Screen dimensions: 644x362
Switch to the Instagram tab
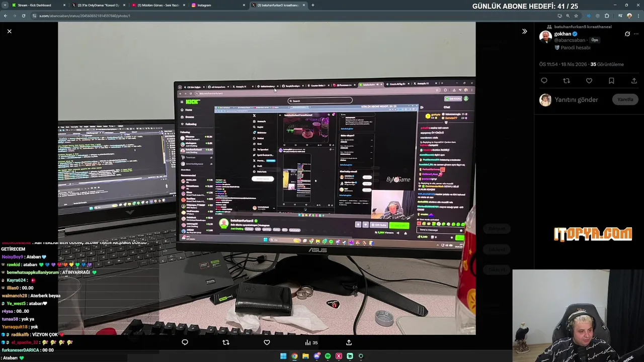218,5
